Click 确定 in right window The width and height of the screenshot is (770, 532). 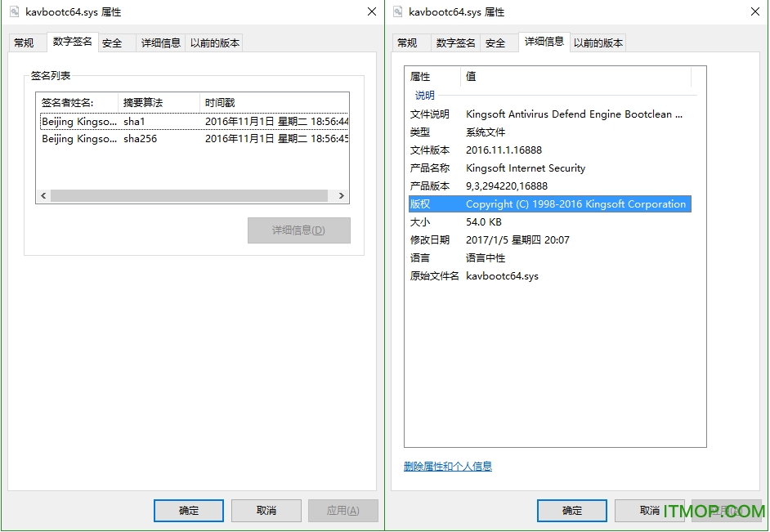coord(572,511)
